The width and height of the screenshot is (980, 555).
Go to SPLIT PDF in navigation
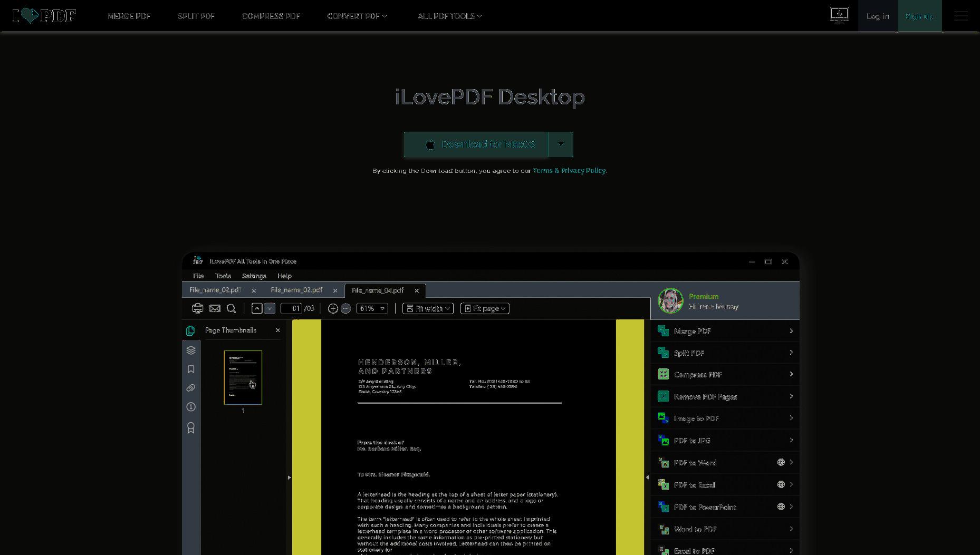196,16
